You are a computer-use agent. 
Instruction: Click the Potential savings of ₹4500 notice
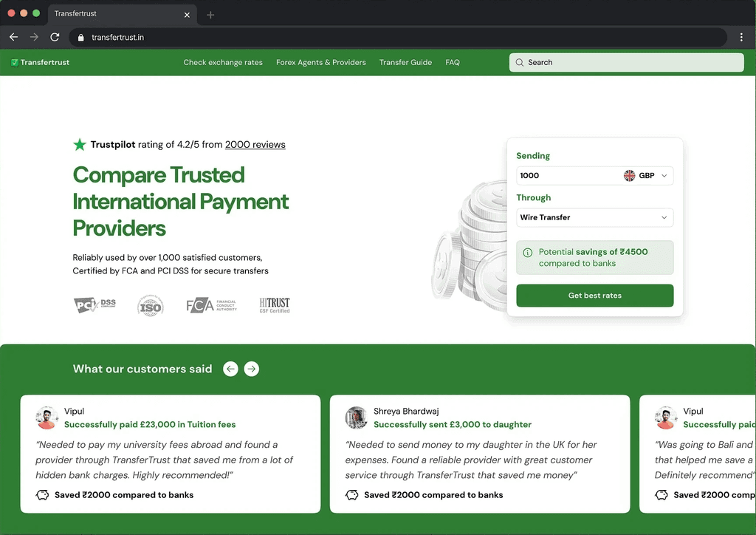point(594,258)
